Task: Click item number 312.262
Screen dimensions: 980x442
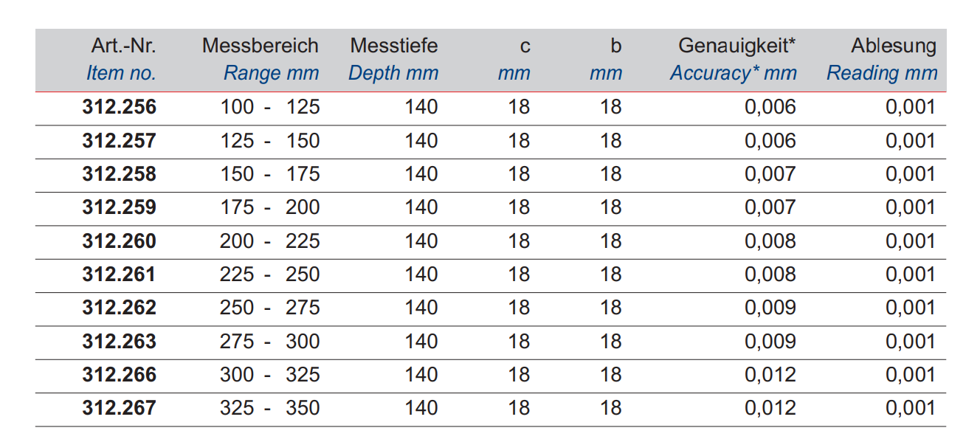Action: coord(120,308)
